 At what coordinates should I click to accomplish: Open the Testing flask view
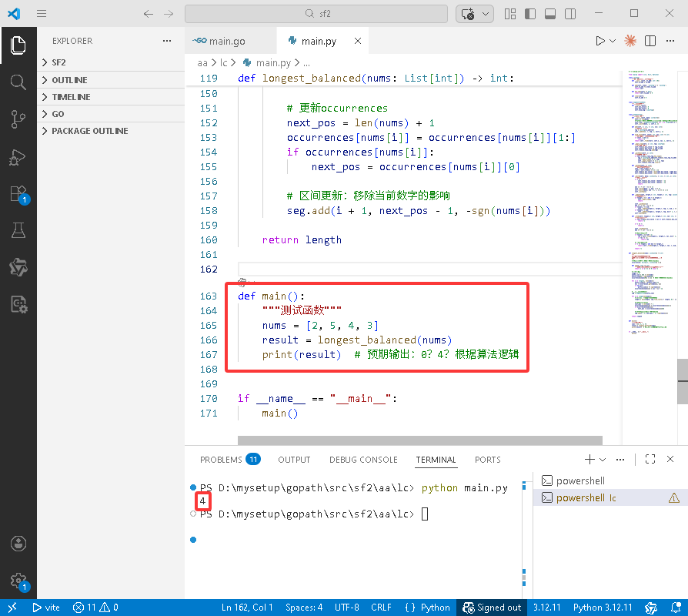18,230
